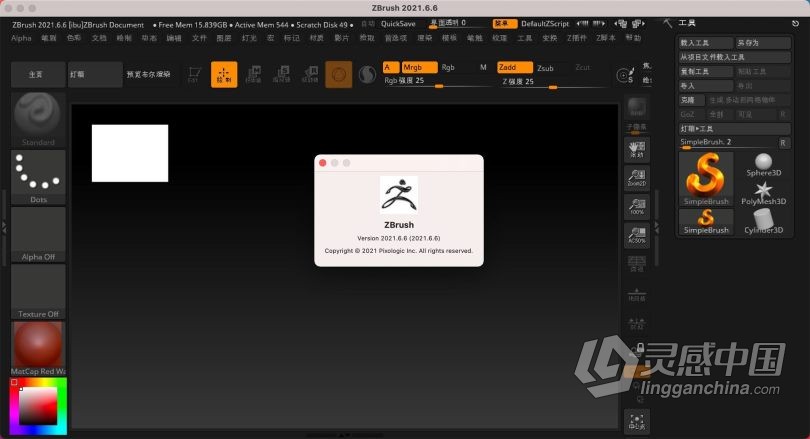Select the Rotate mode icon
This screenshot has width=810, height=439.
coord(310,74)
